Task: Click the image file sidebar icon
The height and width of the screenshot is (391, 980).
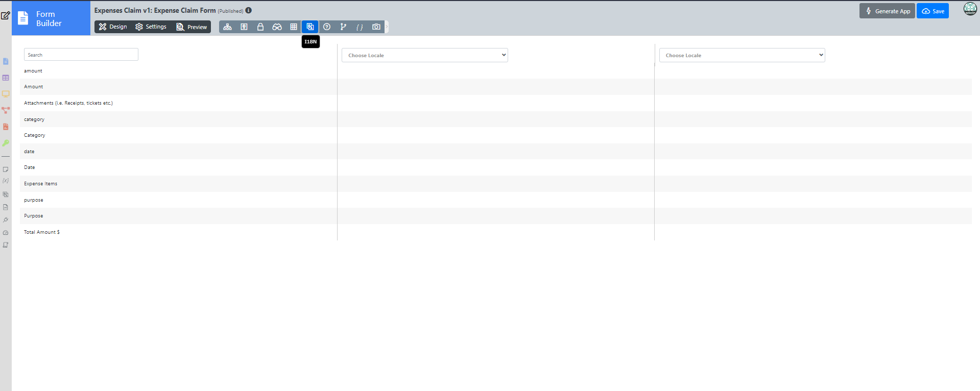Action: click(x=6, y=207)
